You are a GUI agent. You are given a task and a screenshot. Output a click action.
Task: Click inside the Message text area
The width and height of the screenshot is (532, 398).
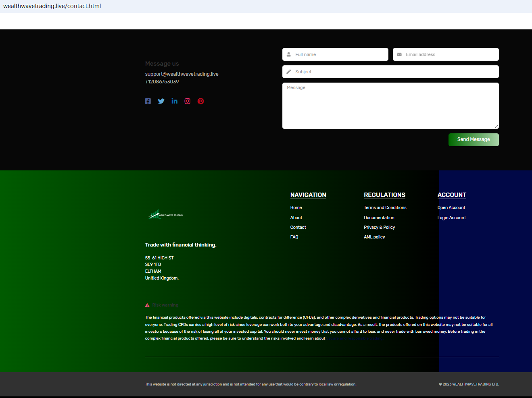pos(390,106)
